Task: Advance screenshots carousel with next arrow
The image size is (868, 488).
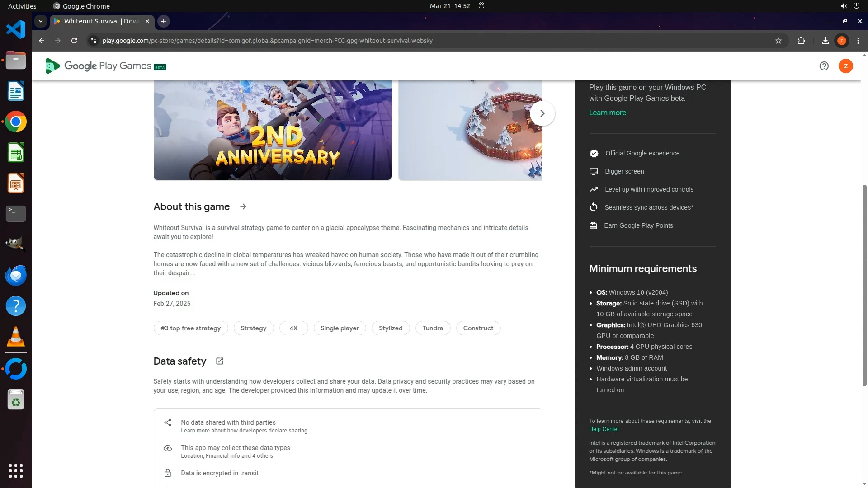Action: (x=542, y=113)
